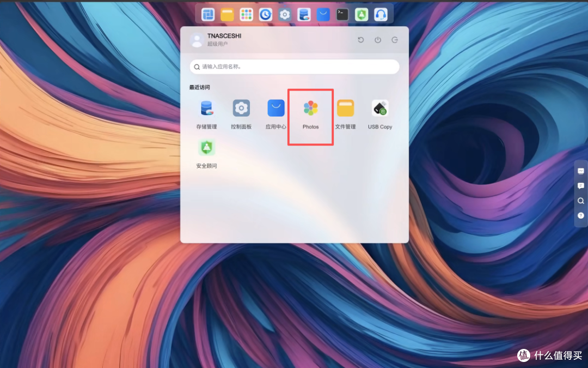Open the yellow file manager icon in the top dock
Viewport: 588px width, 368px height.
[x=227, y=15]
